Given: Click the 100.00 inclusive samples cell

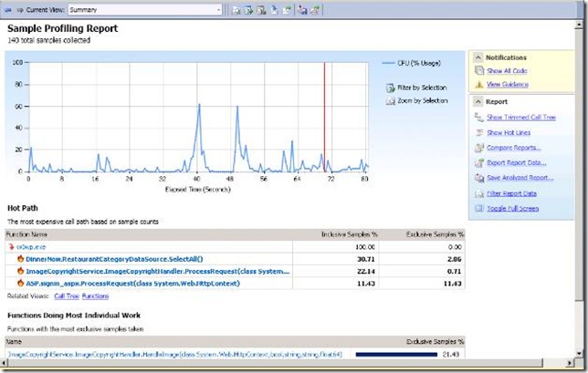Looking at the screenshot, I should pos(335,247).
